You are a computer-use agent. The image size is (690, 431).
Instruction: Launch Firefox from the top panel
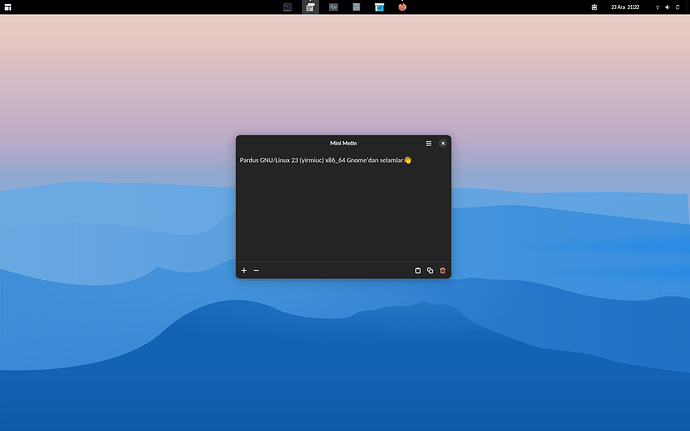[x=402, y=7]
